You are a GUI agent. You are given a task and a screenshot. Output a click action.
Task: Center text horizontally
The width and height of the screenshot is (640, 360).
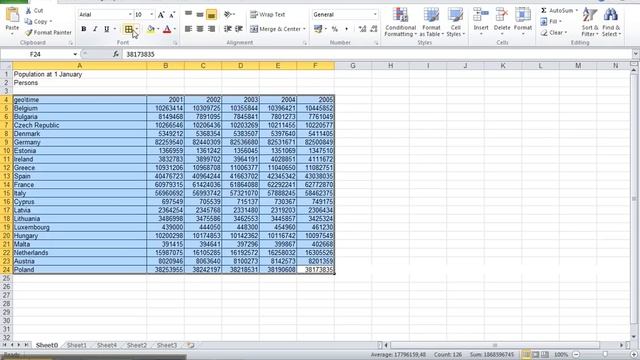[200, 29]
